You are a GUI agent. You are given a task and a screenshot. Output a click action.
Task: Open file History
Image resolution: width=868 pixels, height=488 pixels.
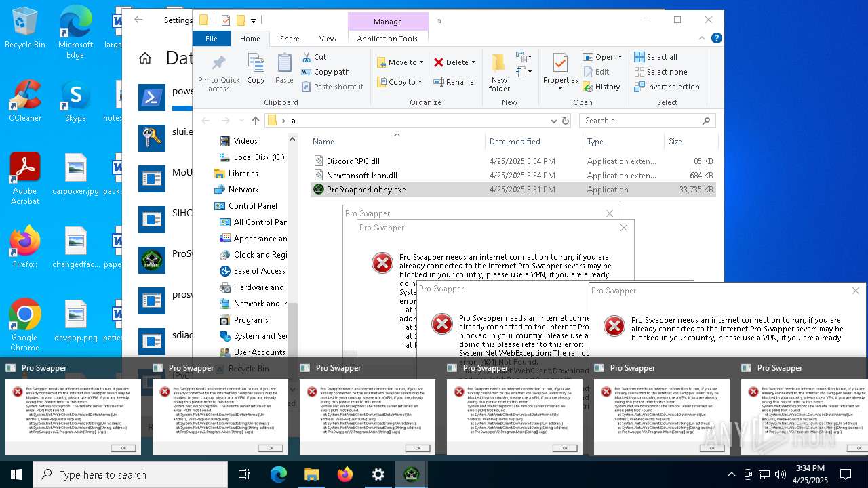[x=601, y=87]
